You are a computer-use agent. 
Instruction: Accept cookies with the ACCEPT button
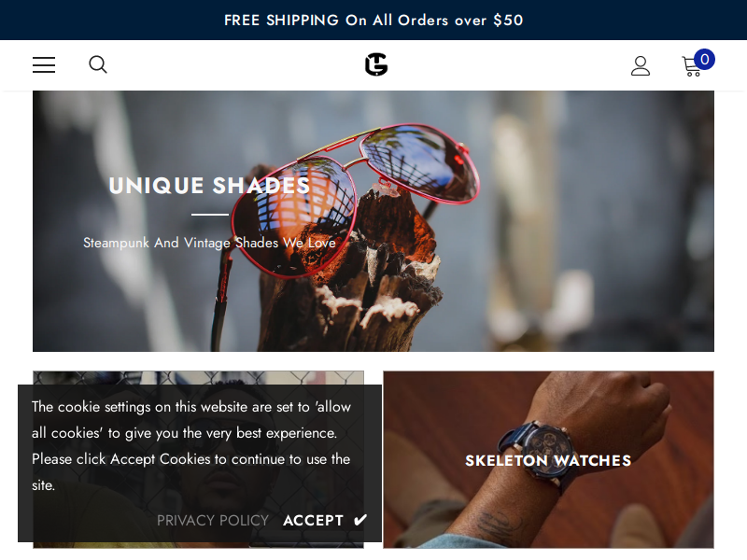325,521
